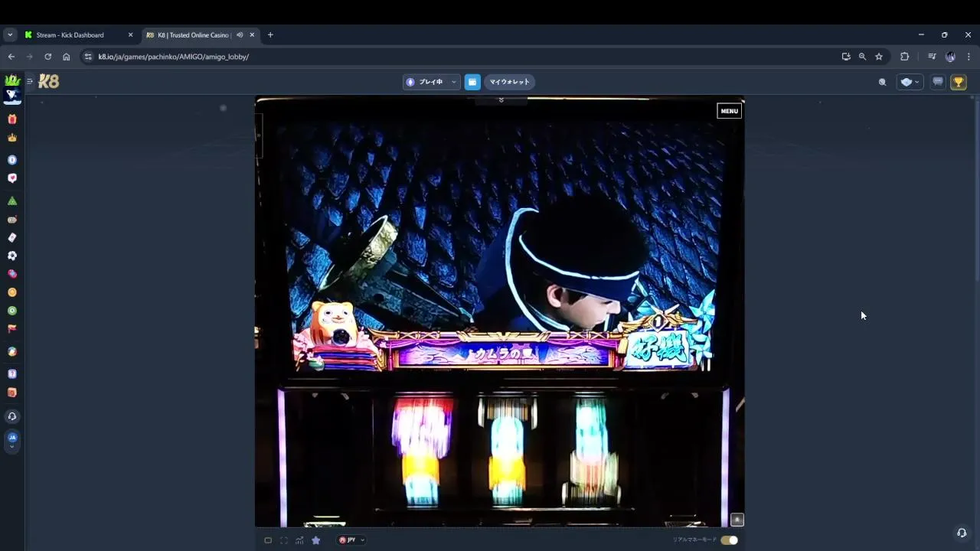Close the Stream - Kick Dashboard tab

click(130, 34)
